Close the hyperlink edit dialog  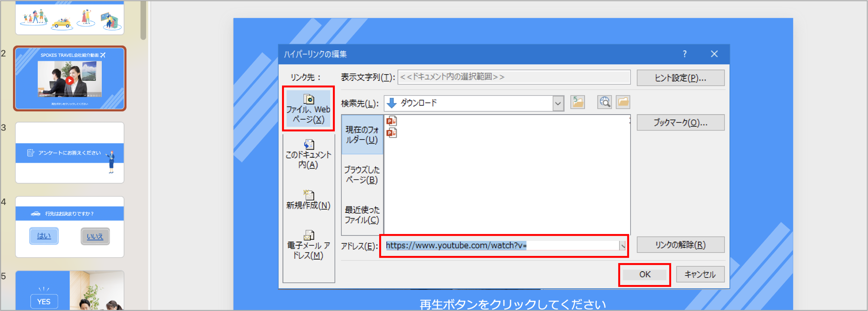[x=714, y=54]
